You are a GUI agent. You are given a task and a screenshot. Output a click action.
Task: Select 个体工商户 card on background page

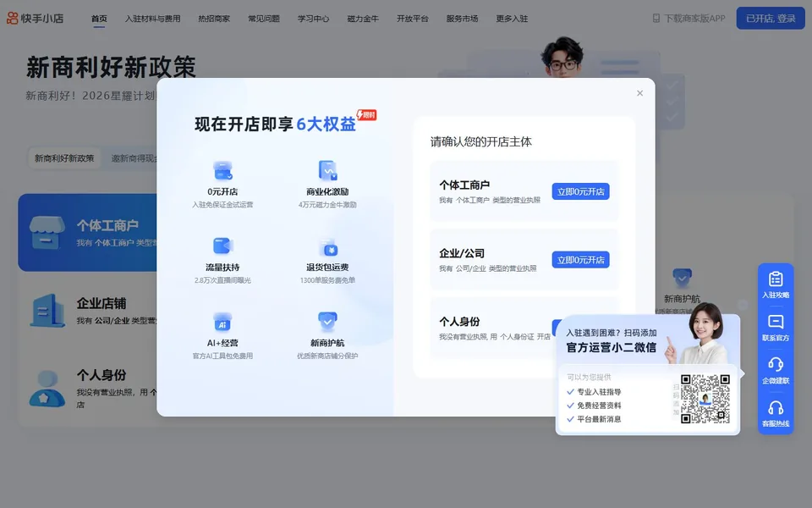click(x=87, y=233)
